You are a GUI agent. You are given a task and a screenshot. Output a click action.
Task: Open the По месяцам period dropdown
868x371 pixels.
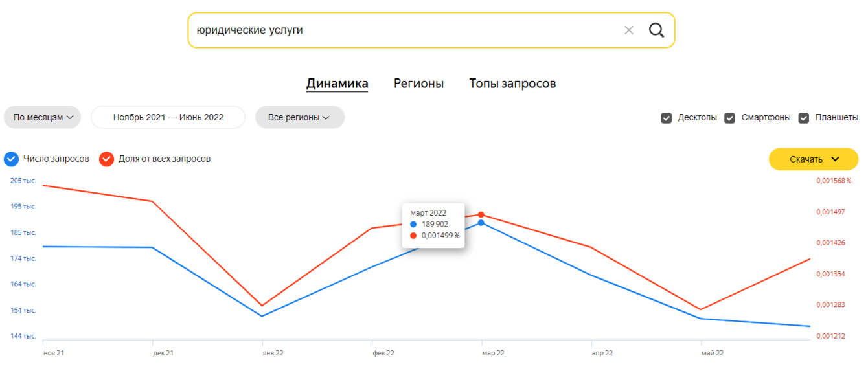click(43, 117)
